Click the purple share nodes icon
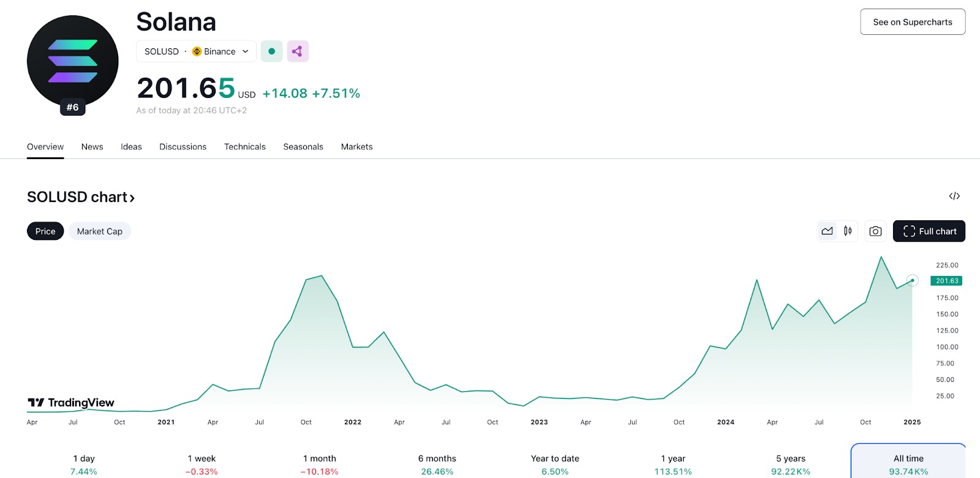Screen dimensions: 980x478 click(x=297, y=51)
